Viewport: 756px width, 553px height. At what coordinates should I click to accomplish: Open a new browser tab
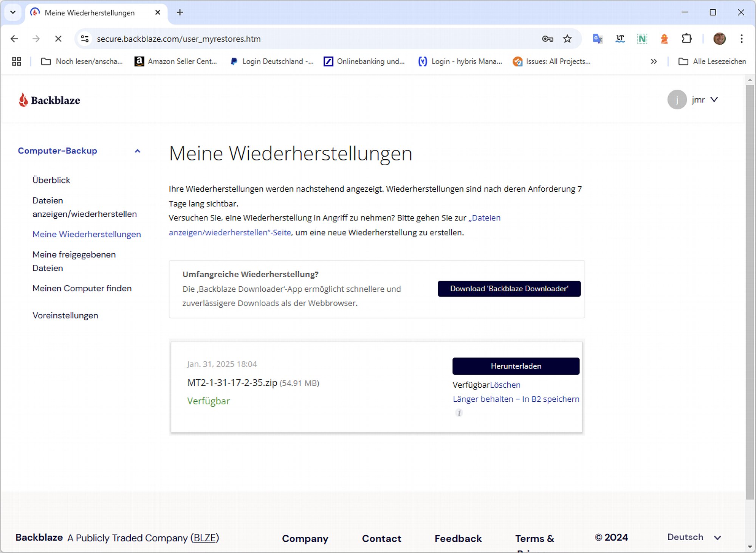[180, 12]
